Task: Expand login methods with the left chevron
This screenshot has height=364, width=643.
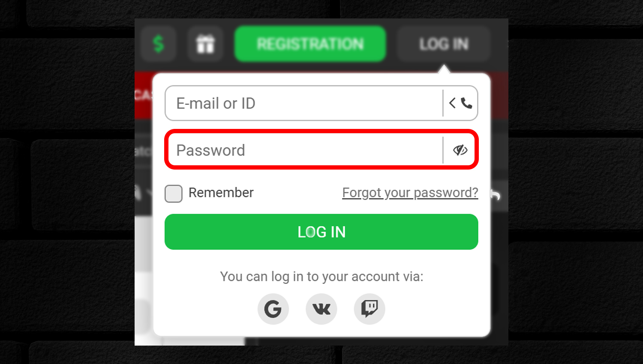Action: click(452, 103)
